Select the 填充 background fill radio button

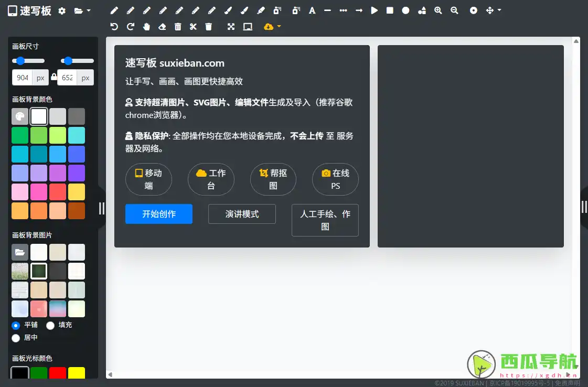tap(50, 325)
